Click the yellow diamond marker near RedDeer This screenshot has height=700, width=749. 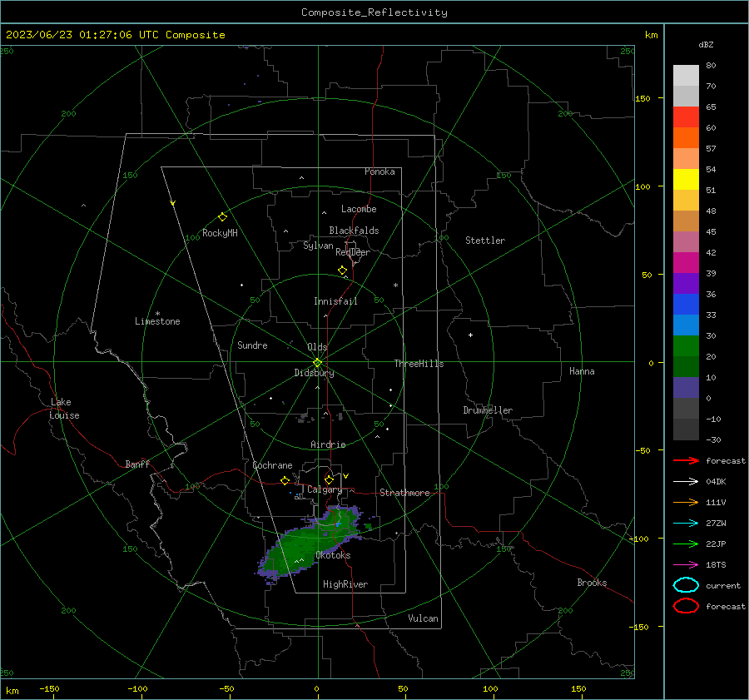342,271
